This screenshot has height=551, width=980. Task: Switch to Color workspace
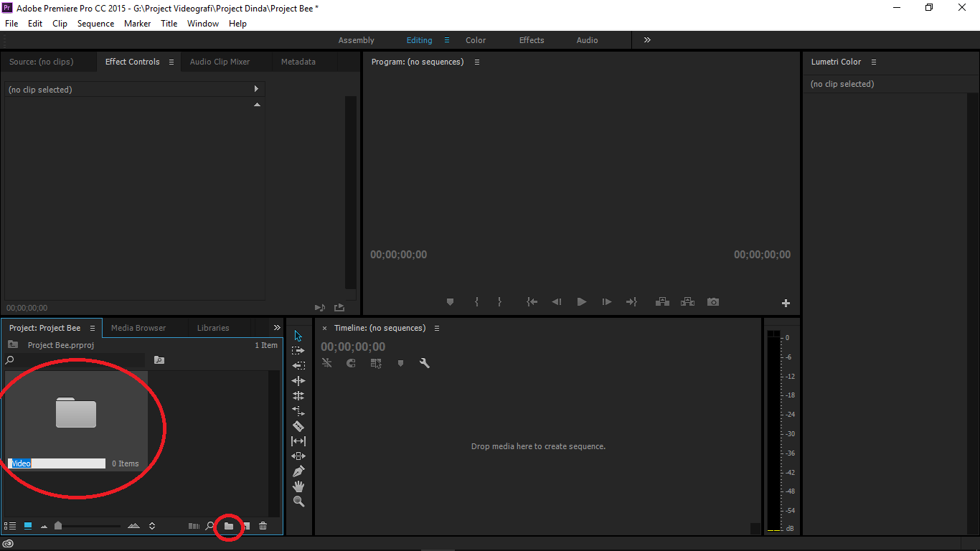476,40
